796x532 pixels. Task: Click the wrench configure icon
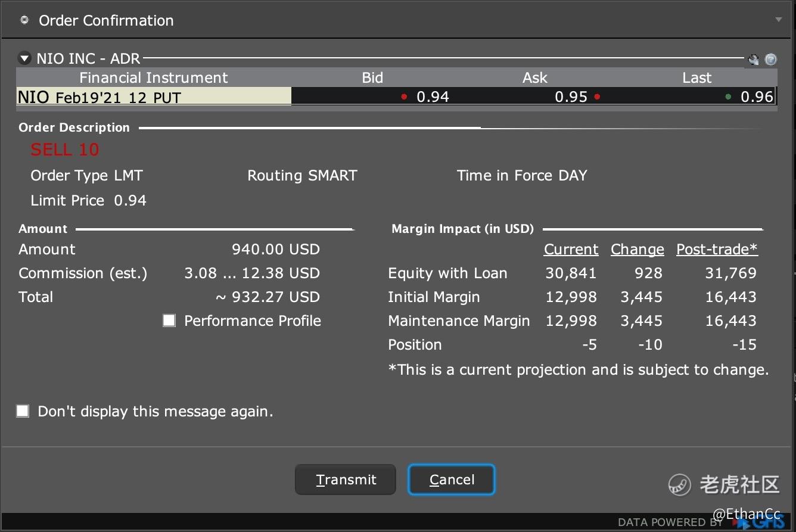point(754,59)
